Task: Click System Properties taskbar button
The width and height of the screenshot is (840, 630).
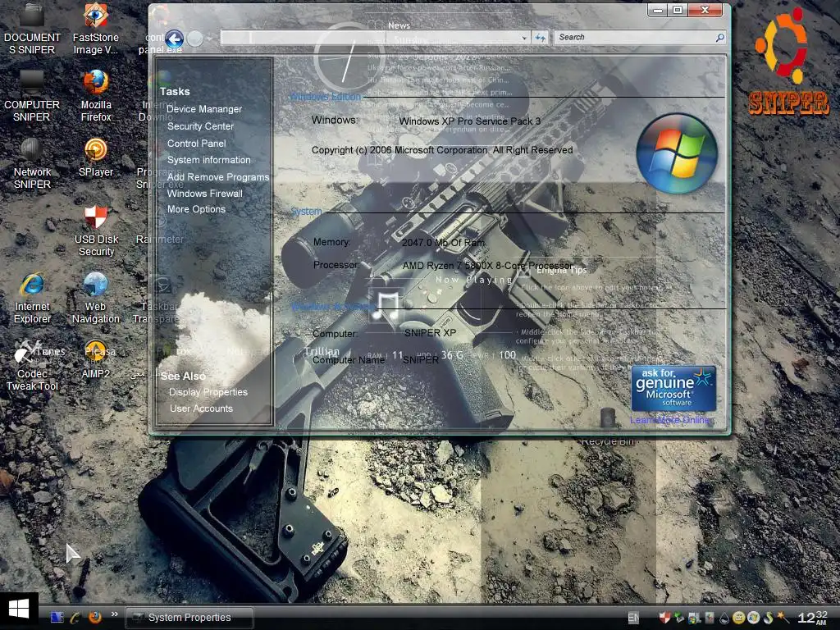Action: 189,618
